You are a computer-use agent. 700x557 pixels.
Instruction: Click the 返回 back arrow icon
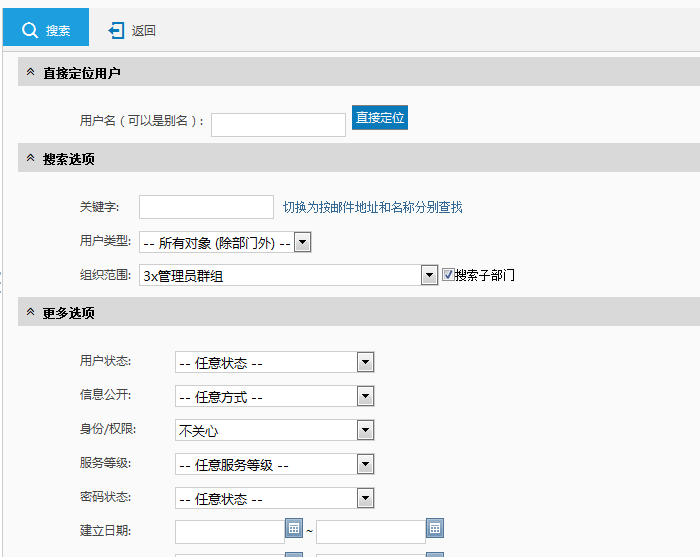[116, 31]
